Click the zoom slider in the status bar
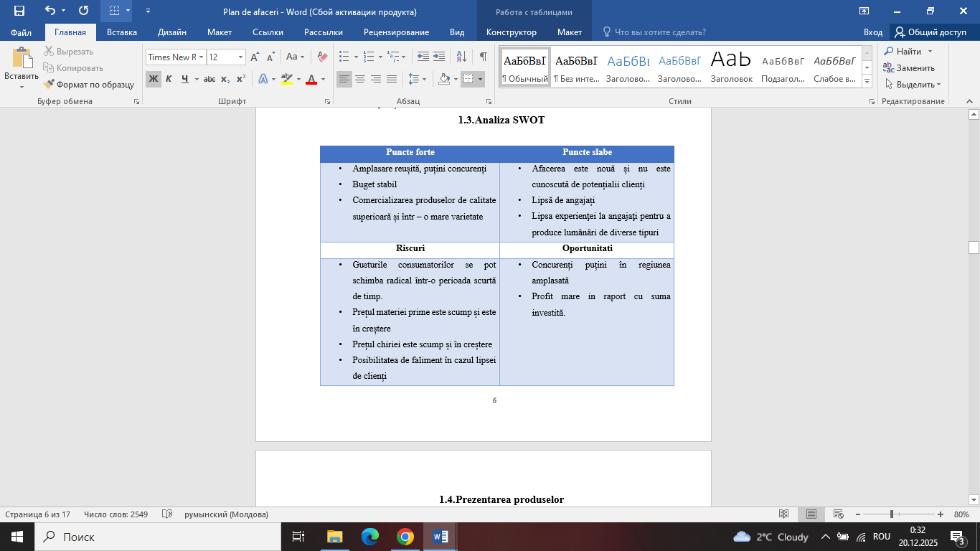 pos(892,514)
